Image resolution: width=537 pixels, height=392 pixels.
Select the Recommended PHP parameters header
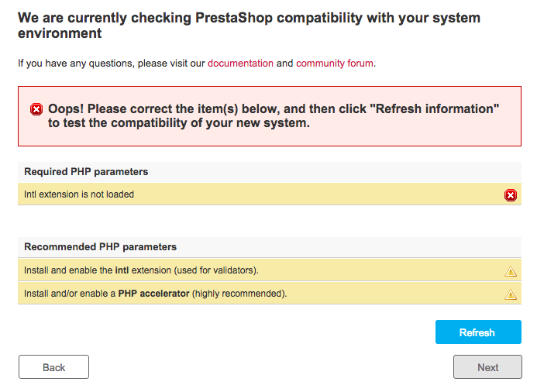coord(101,247)
